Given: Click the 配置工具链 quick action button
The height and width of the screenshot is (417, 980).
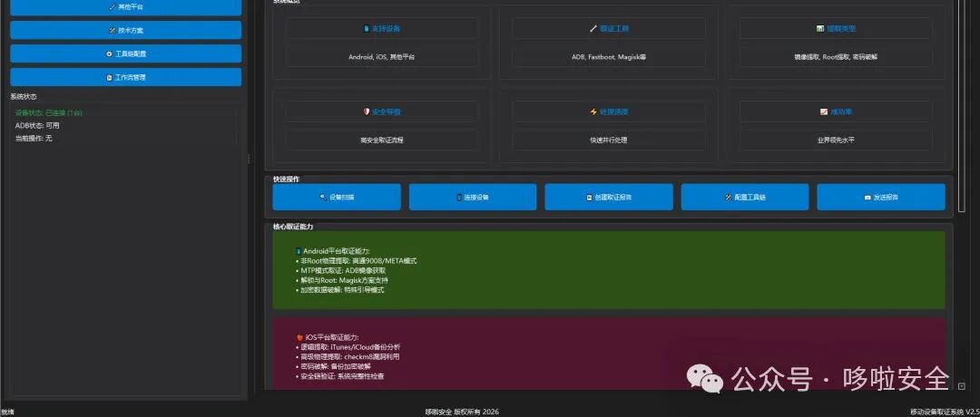Looking at the screenshot, I should (745, 197).
